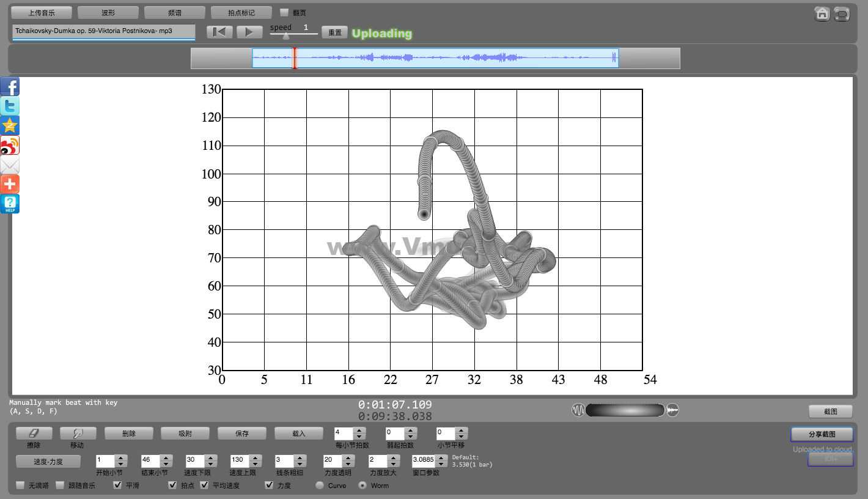Screen dimensions: 868x499
Task: Open the blue HELP question icon
Action: [10, 204]
